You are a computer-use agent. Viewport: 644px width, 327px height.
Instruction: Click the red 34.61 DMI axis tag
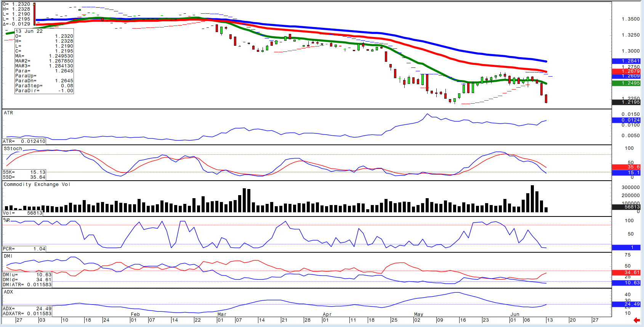pyautogui.click(x=626, y=272)
